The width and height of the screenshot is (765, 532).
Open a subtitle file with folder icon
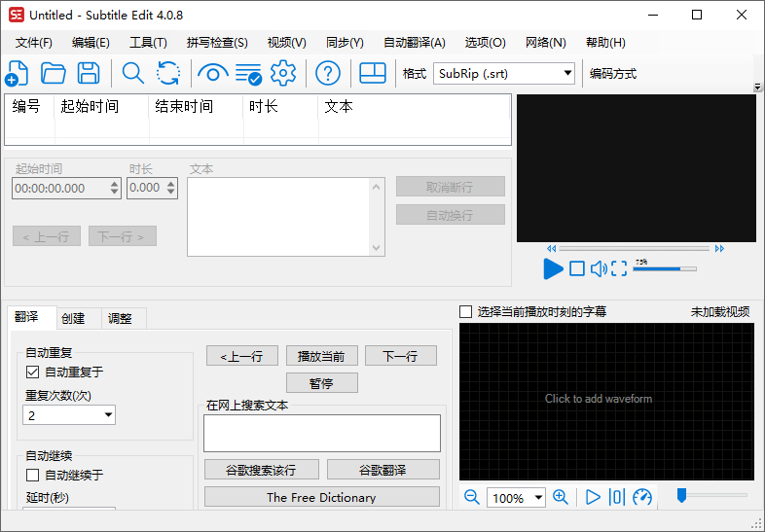[x=54, y=74]
